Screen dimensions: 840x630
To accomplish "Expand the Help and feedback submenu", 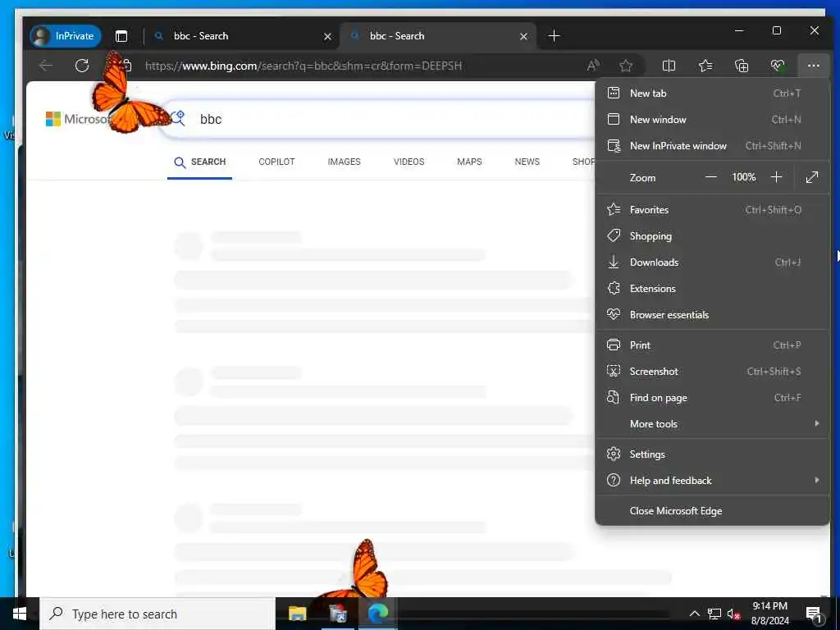I will click(x=712, y=481).
